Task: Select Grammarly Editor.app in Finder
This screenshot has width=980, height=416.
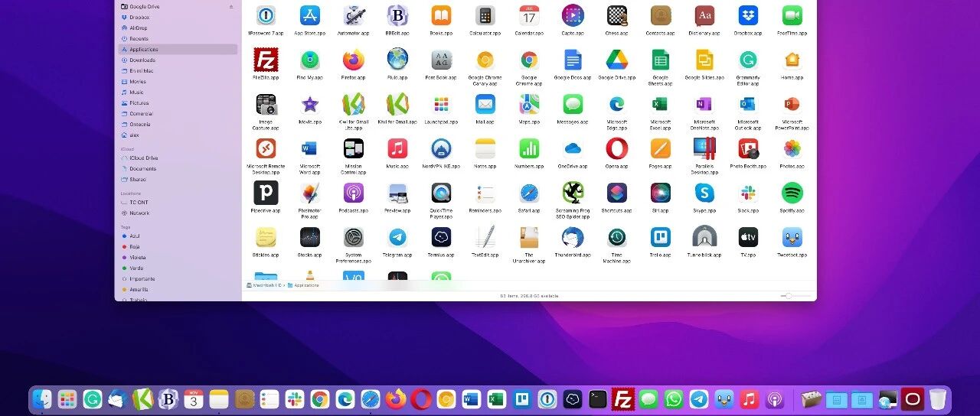Action: point(748,60)
